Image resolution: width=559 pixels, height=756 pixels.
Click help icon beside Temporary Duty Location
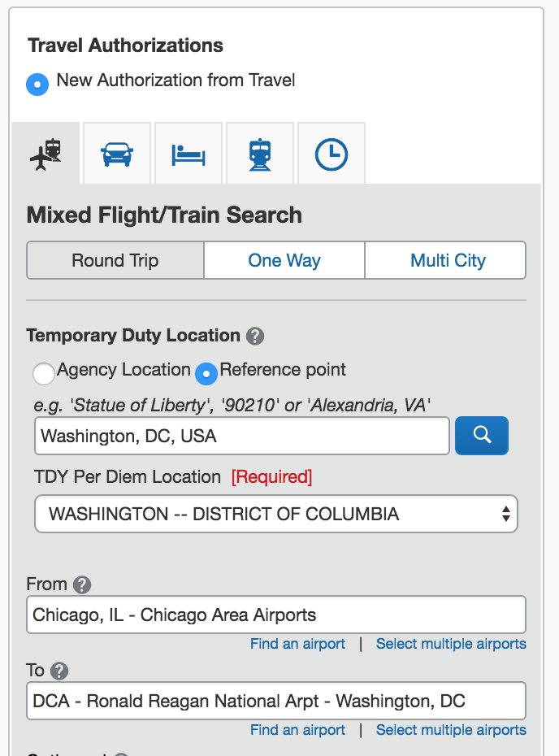(255, 336)
